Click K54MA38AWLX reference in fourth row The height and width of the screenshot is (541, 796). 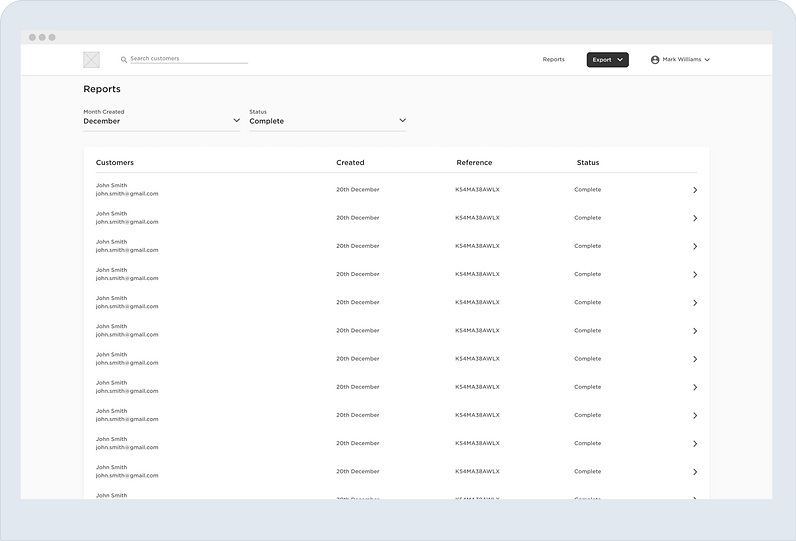477,274
